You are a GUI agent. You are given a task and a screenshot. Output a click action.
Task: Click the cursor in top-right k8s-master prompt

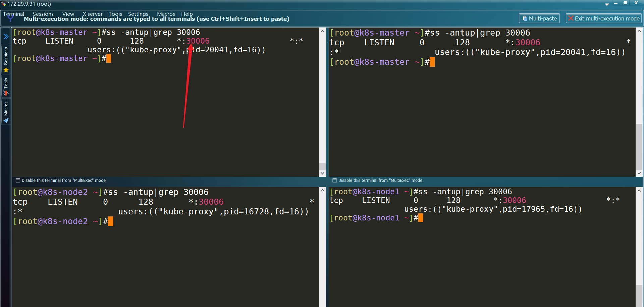point(432,62)
